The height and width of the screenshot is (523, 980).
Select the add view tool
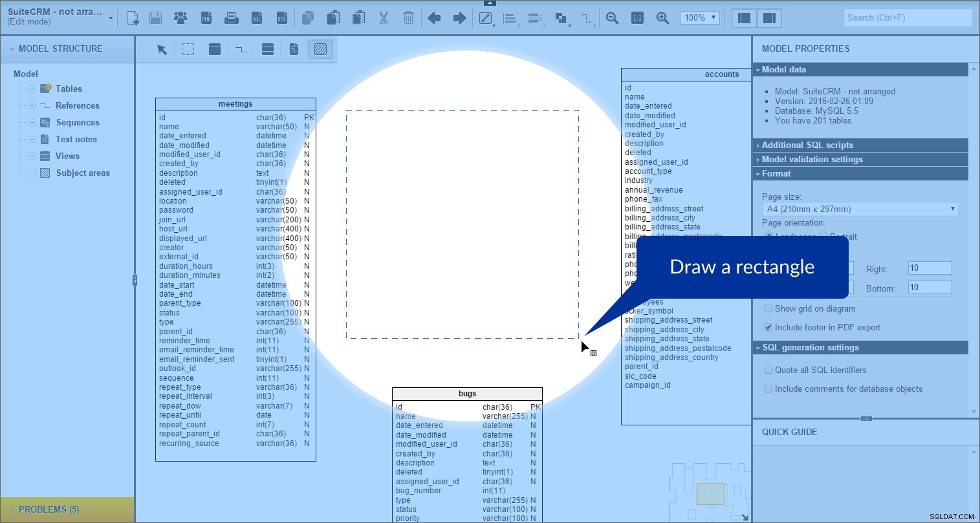click(x=268, y=49)
